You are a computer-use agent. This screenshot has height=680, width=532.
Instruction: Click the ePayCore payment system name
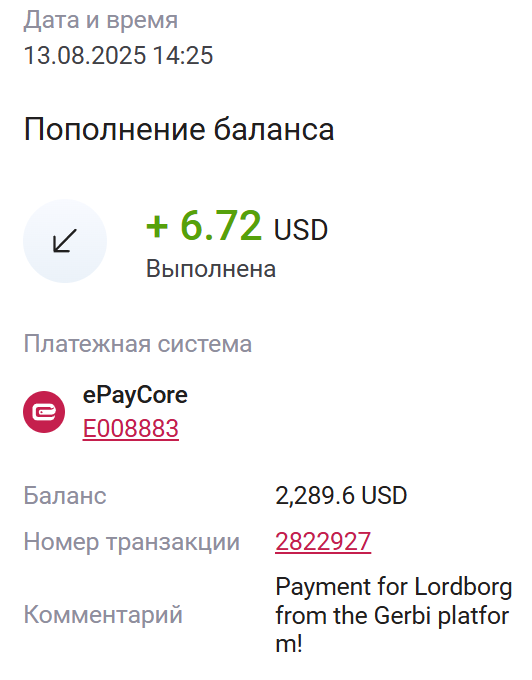click(x=135, y=395)
